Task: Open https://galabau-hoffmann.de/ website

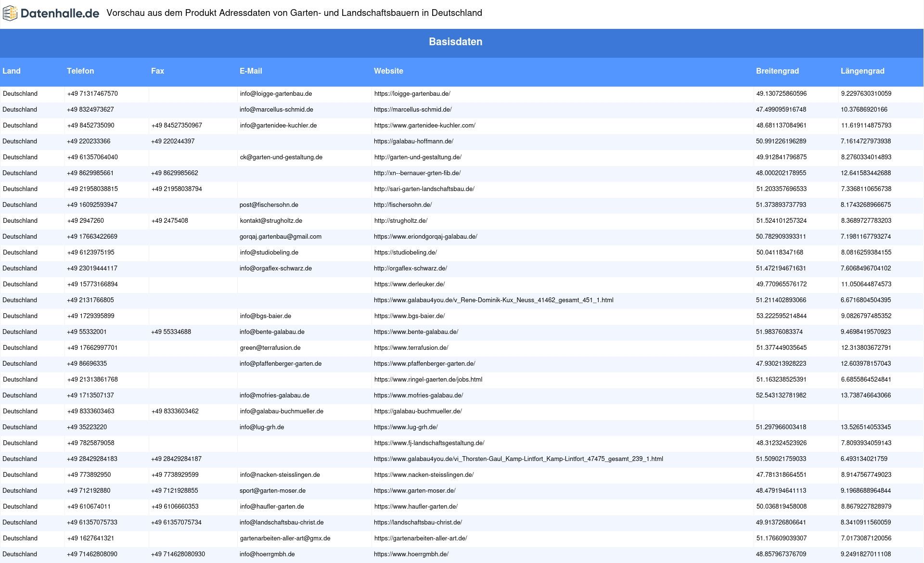Action: pyautogui.click(x=413, y=141)
